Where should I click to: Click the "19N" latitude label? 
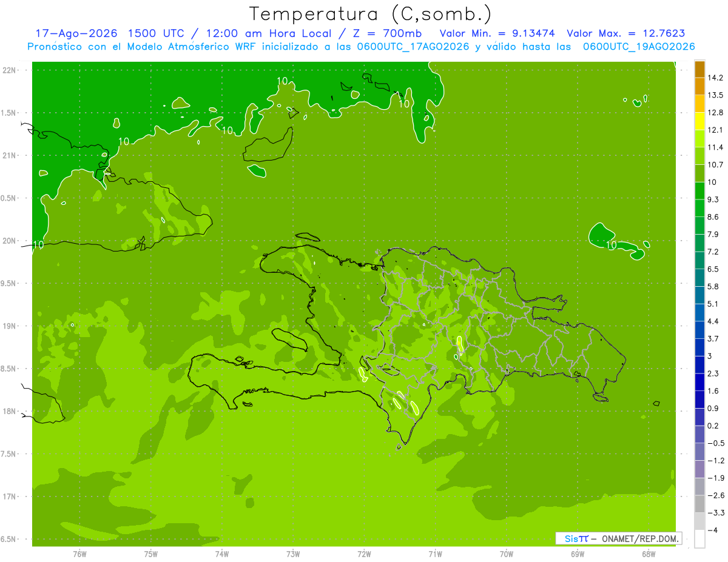[x=10, y=326]
